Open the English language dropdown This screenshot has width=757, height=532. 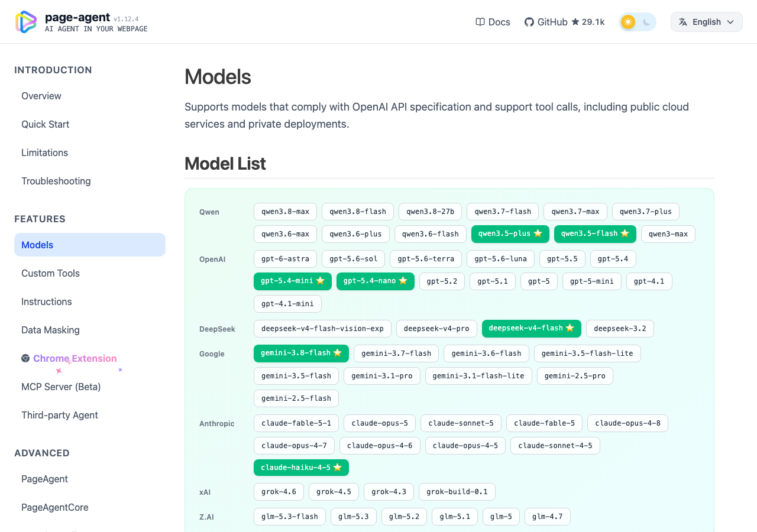click(x=707, y=22)
